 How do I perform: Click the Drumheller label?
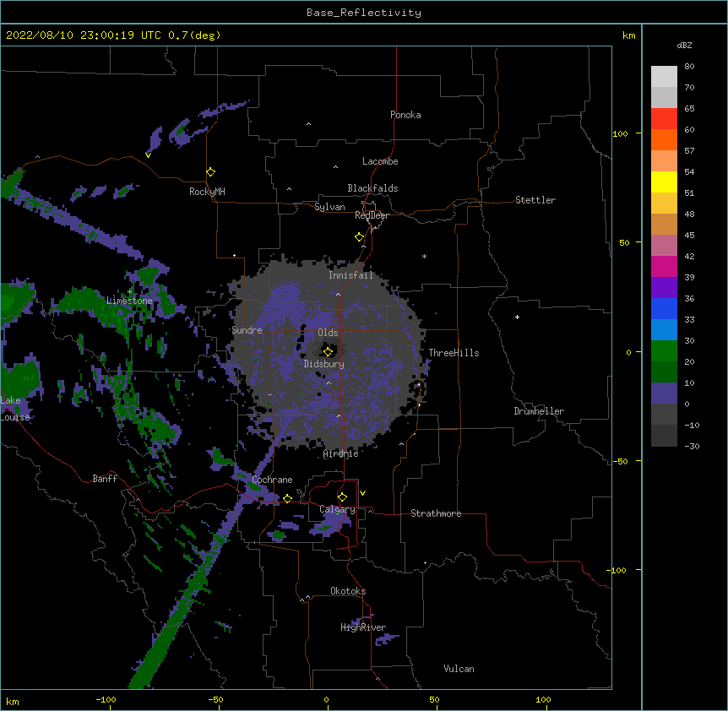click(x=539, y=411)
